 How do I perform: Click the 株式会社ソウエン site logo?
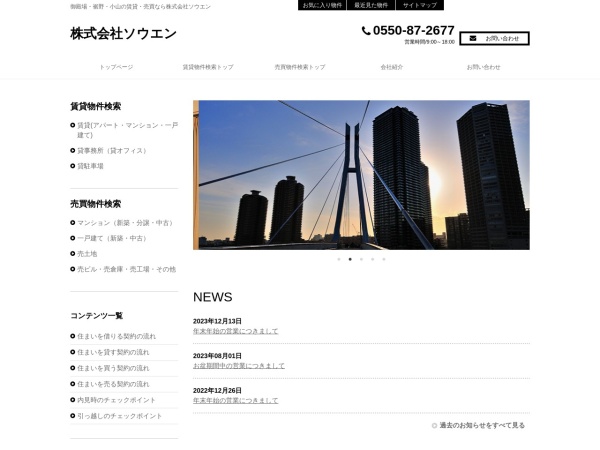pos(123,34)
